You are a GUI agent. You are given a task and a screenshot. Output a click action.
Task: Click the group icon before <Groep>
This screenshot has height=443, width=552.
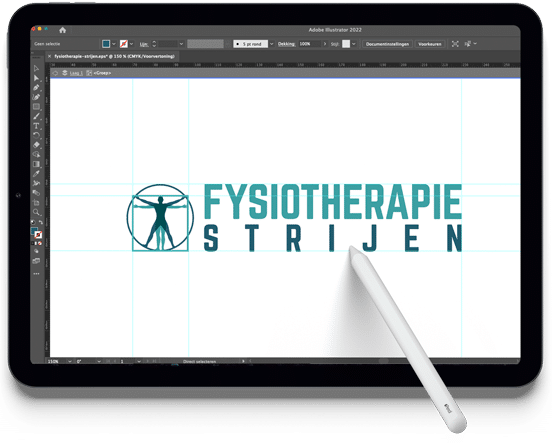pyautogui.click(x=89, y=73)
